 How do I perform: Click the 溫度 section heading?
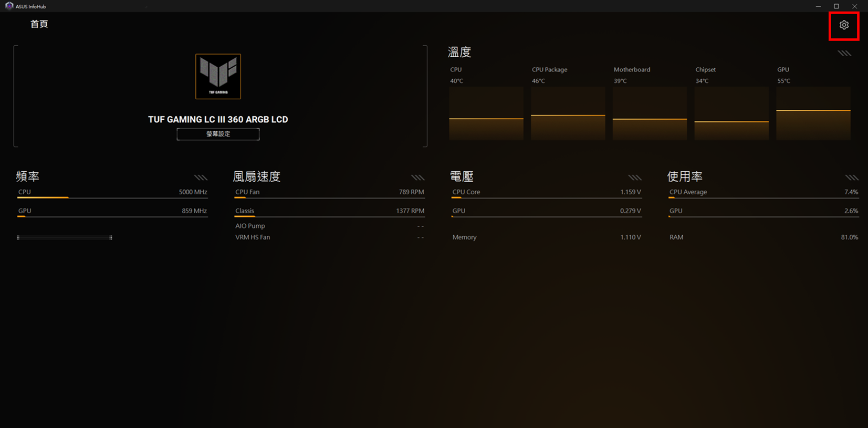[x=459, y=52]
